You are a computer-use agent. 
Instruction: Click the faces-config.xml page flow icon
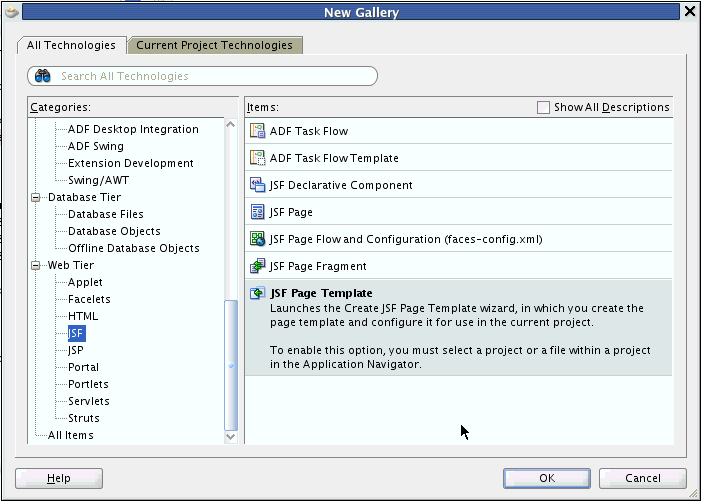coord(258,239)
